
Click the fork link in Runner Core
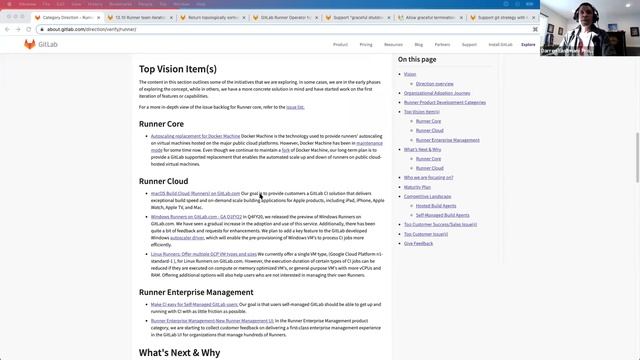[286, 150]
